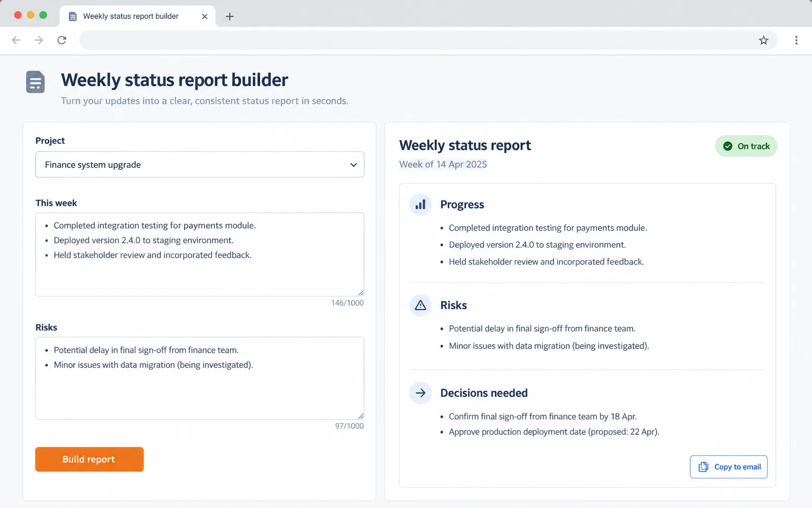Viewport: 812px width, 508px height.
Task: Click the green checkmark in On track badge
Action: point(728,146)
